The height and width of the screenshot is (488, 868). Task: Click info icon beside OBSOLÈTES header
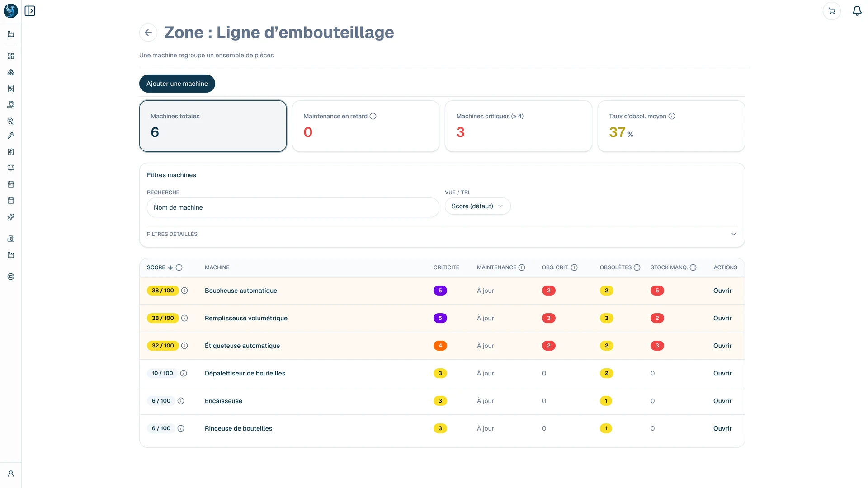pos(637,267)
